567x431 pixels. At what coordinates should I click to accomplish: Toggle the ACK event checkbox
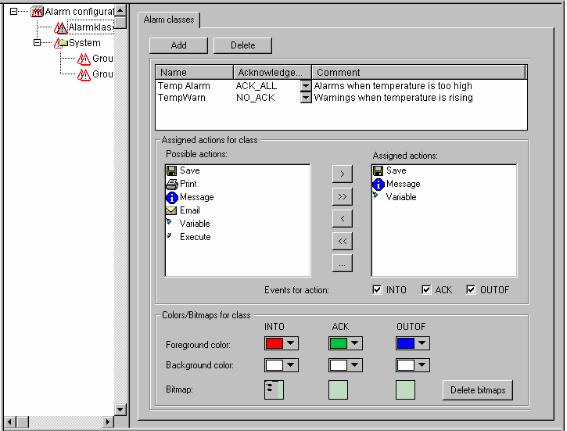click(x=426, y=290)
